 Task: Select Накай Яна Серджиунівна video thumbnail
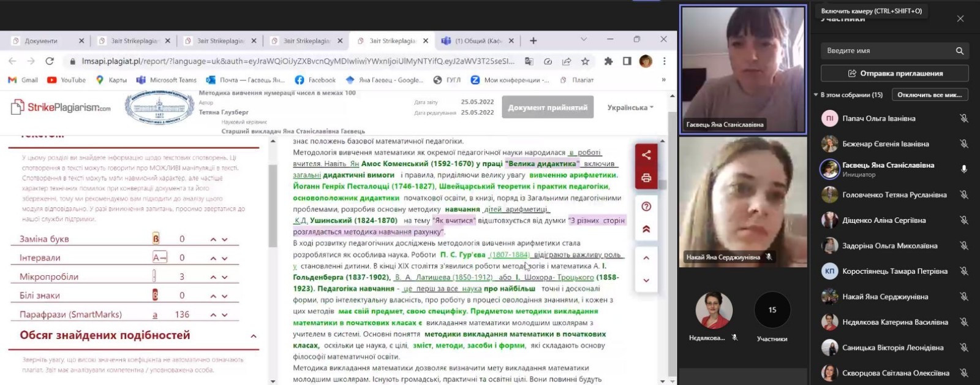pyautogui.click(x=743, y=202)
